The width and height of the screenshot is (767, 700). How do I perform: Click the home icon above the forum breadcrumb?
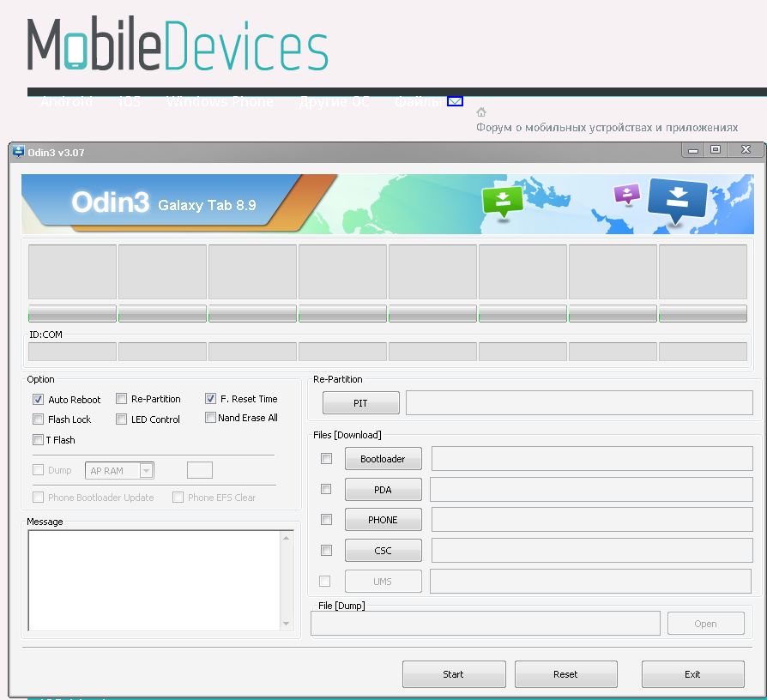[481, 112]
